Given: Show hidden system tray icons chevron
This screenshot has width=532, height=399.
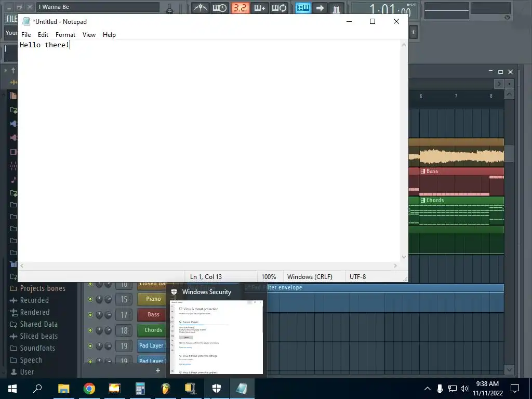Looking at the screenshot, I should 428,389.
